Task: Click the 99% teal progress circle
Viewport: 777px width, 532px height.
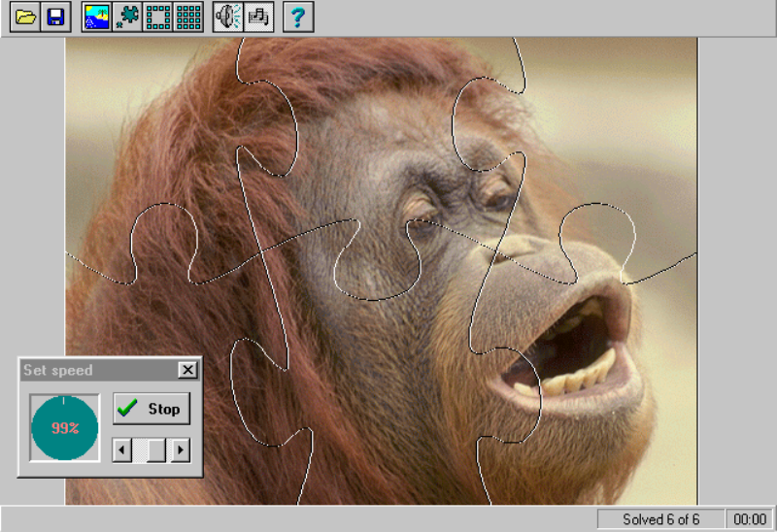Action: [65, 428]
